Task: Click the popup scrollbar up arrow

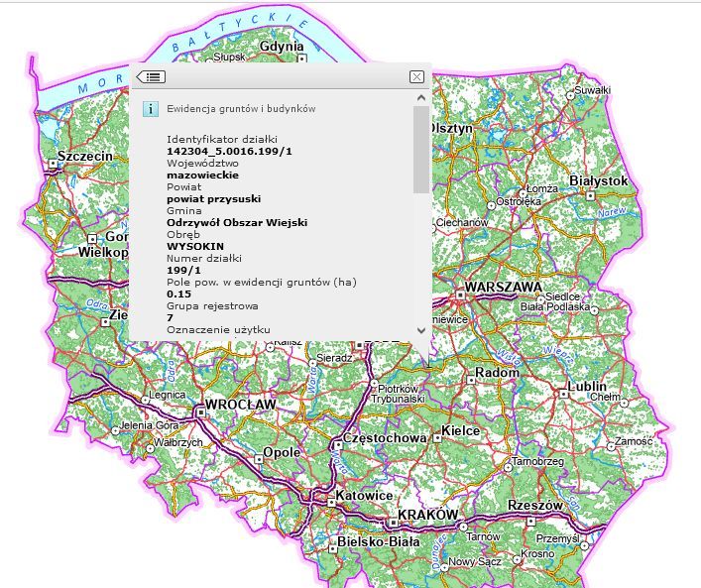Action: (x=421, y=98)
